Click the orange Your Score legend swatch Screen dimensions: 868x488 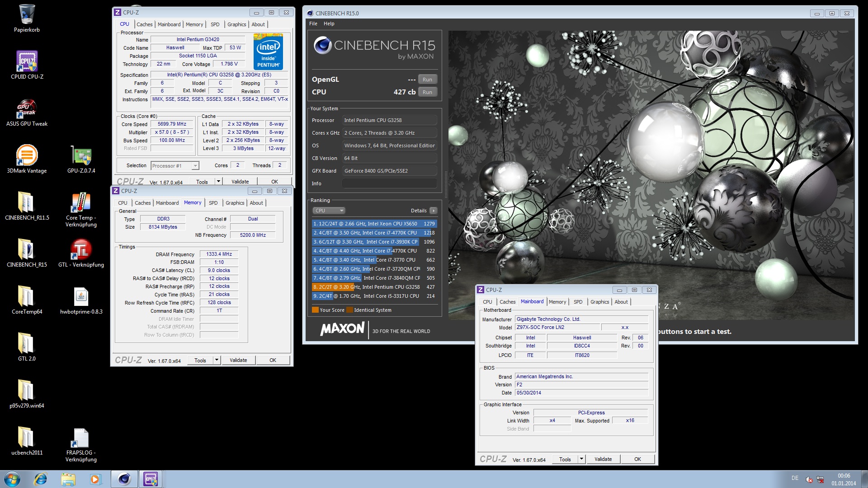(x=315, y=310)
